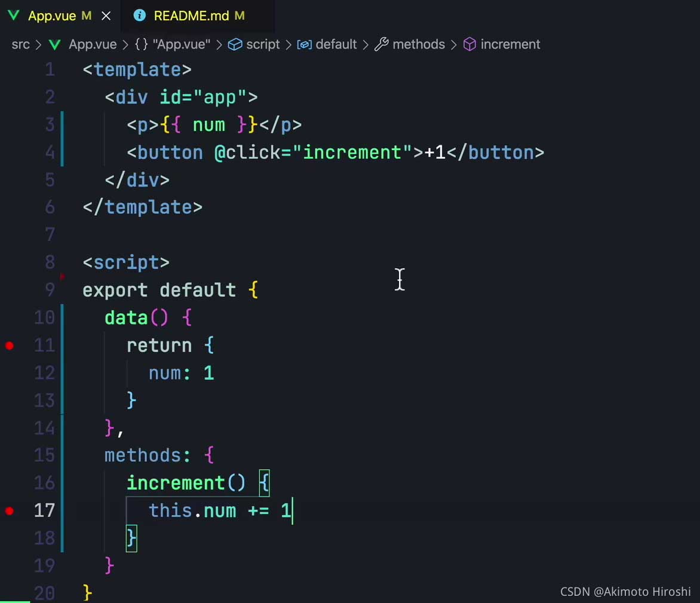Place cursor on the num: 1 line

click(x=181, y=374)
